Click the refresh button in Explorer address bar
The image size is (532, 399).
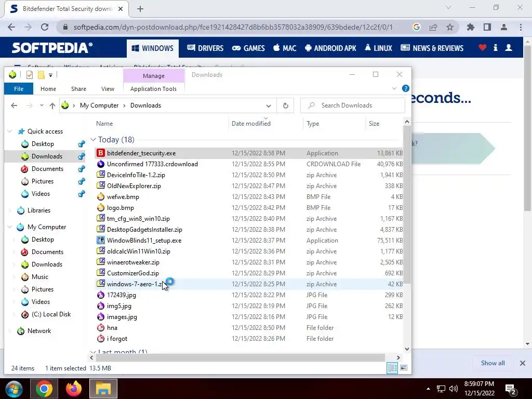click(x=286, y=105)
